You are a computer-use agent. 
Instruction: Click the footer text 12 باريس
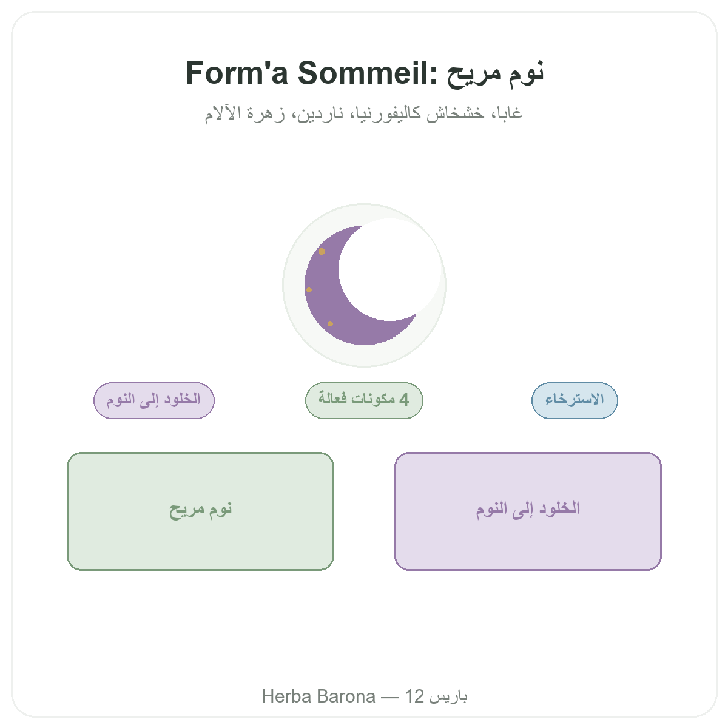[x=436, y=696]
